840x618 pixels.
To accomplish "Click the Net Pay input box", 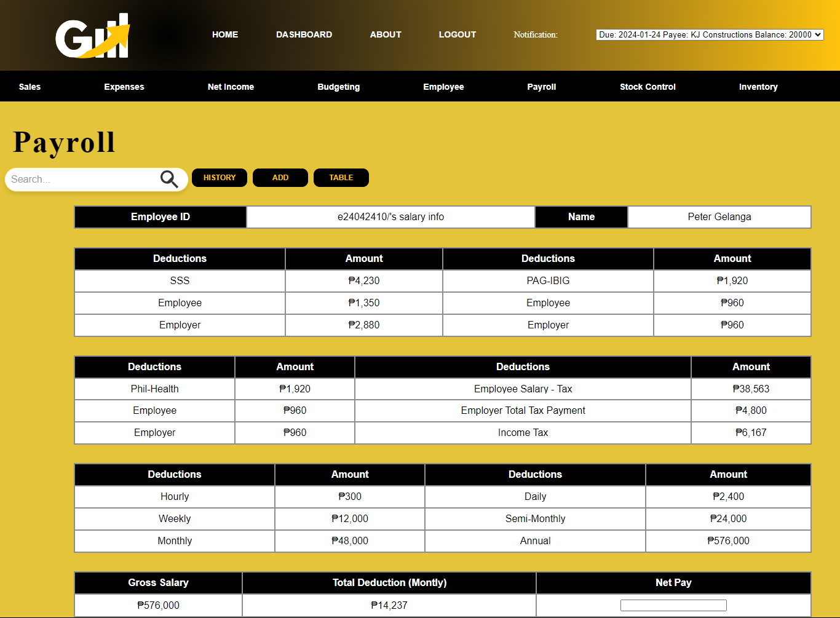I will [673, 606].
